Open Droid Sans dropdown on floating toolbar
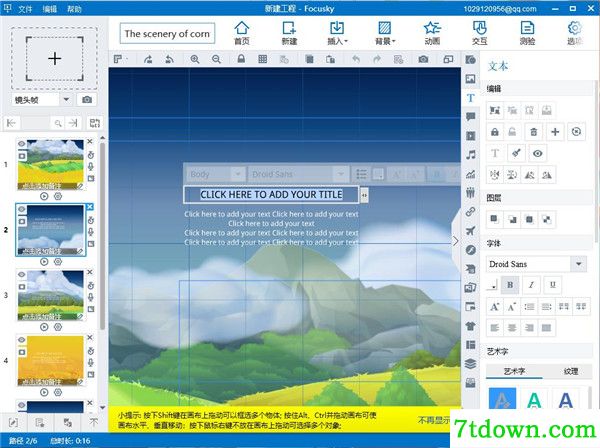 [x=340, y=174]
